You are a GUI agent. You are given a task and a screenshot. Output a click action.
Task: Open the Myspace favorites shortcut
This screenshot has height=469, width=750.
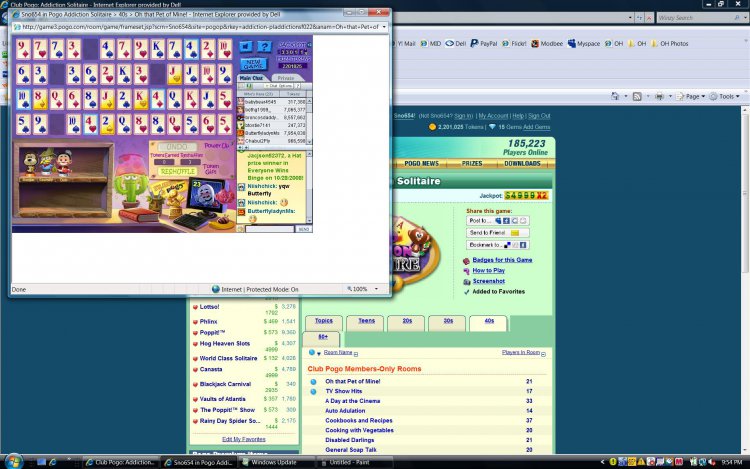click(x=584, y=44)
